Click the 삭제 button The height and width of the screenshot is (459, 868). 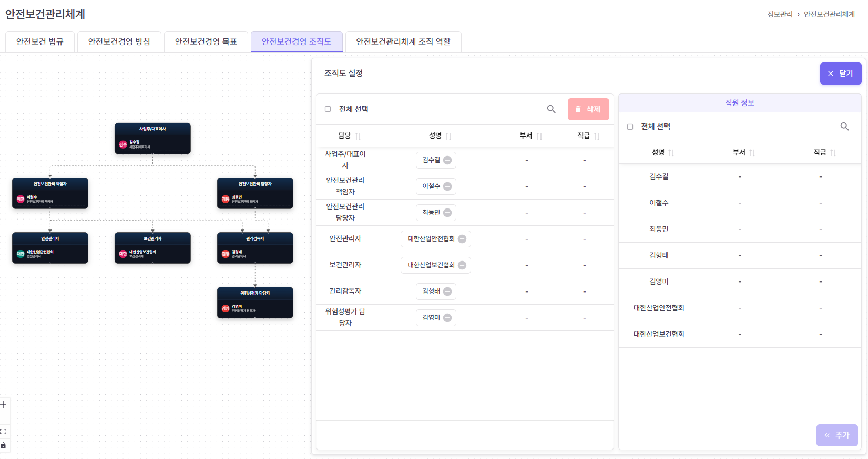point(588,109)
